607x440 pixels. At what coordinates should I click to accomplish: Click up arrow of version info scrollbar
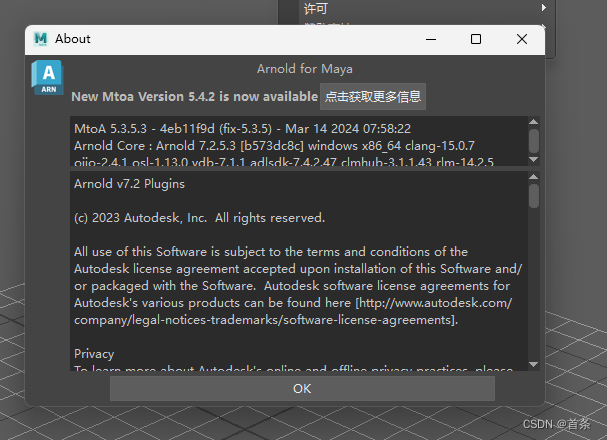[x=533, y=122]
